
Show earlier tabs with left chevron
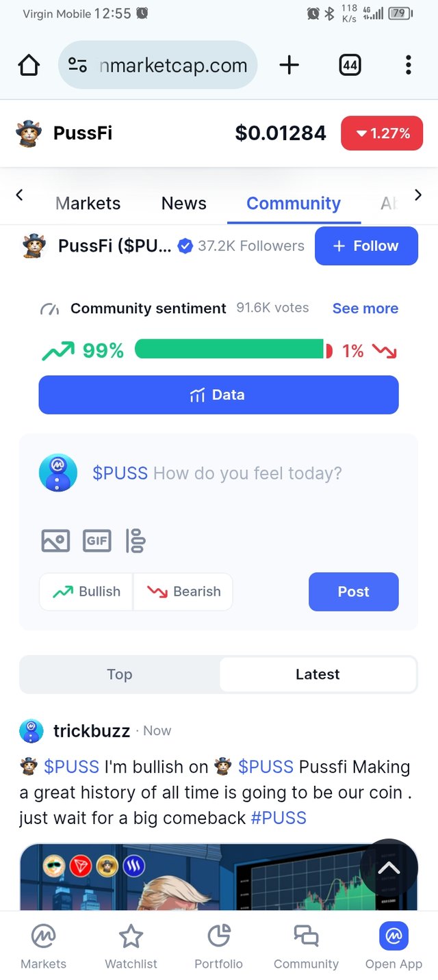(x=19, y=195)
